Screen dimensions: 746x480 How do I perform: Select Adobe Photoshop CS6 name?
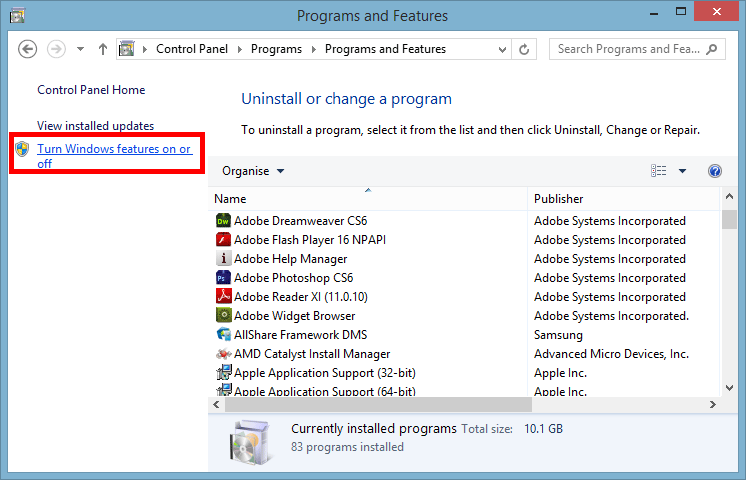click(x=294, y=278)
